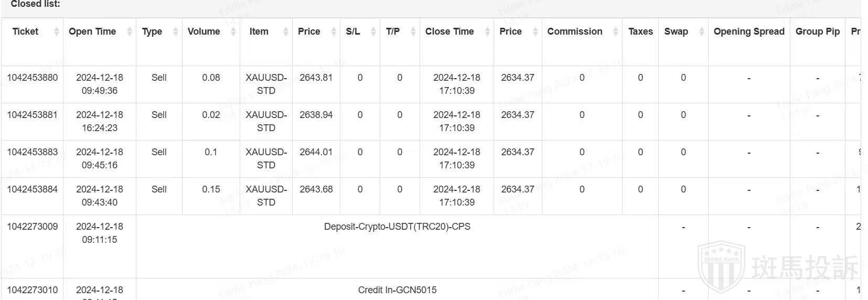This screenshot has width=868, height=300.
Task: Click ticket number 1042273009
Action: (33, 227)
